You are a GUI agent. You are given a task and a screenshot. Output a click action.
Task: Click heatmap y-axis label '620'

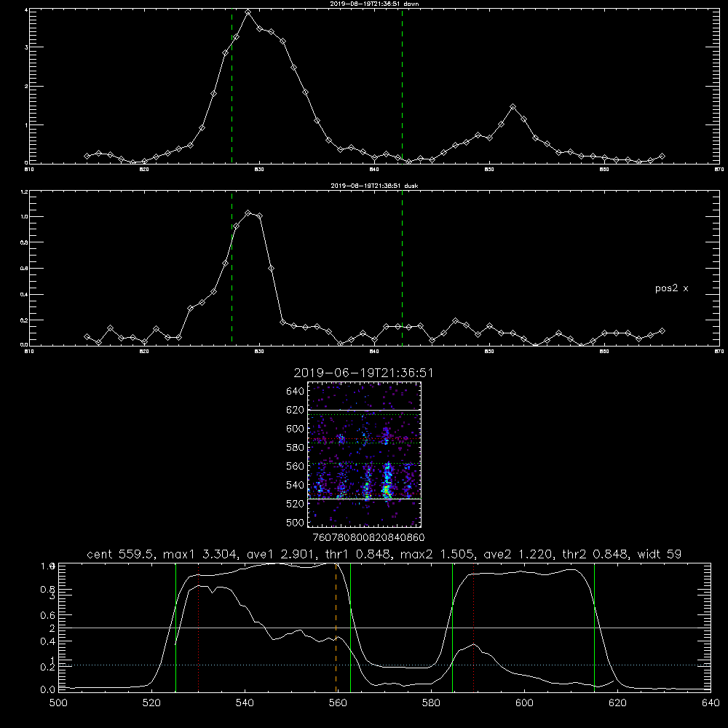pos(296,410)
